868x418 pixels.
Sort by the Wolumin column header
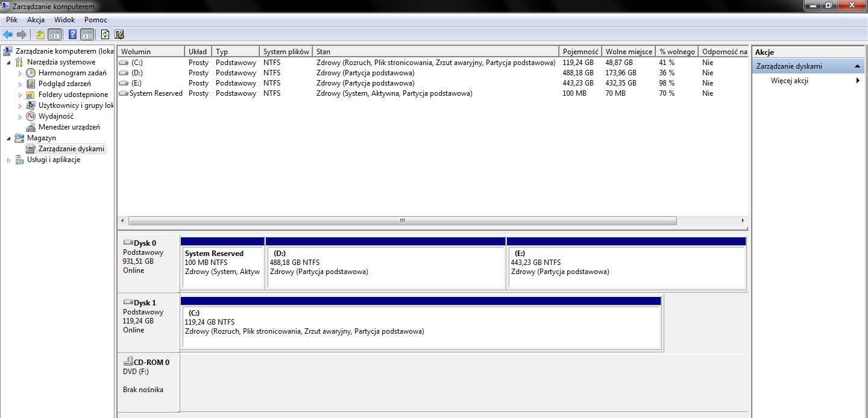coord(151,52)
